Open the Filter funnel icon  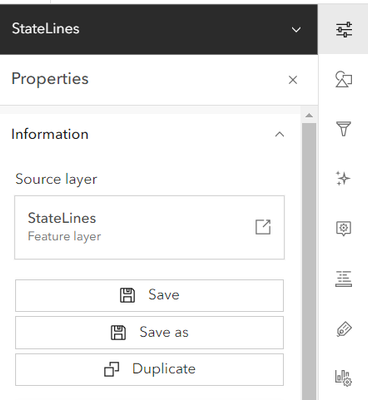click(x=344, y=129)
